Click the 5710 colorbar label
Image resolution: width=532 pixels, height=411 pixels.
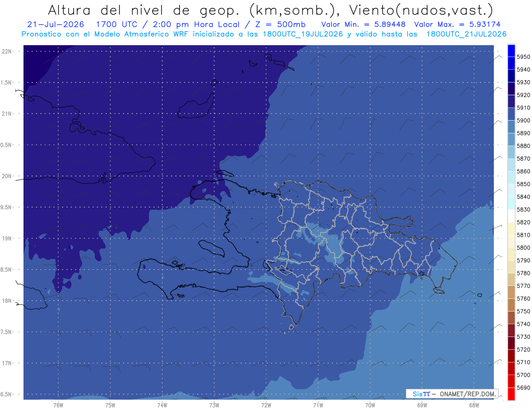tap(523, 362)
